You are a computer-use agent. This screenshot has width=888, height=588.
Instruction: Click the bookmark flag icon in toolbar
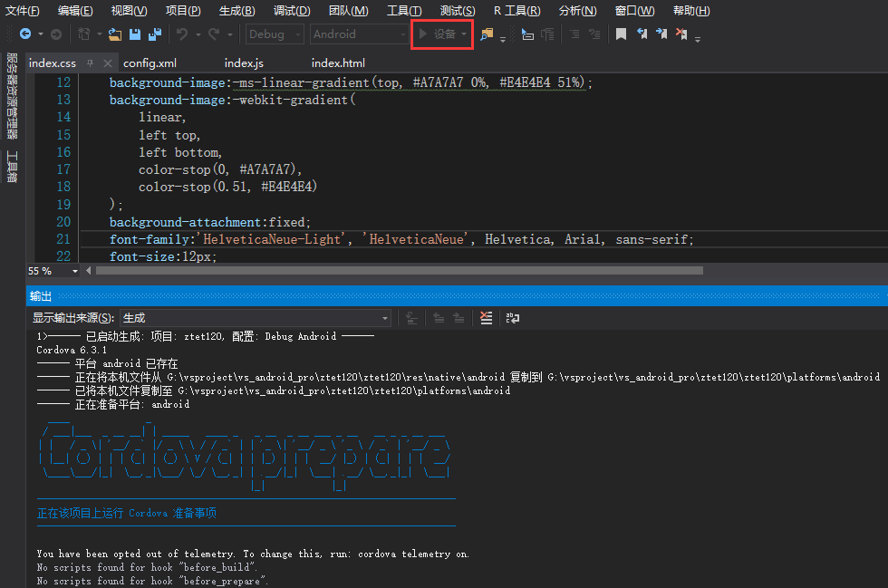coord(621,34)
